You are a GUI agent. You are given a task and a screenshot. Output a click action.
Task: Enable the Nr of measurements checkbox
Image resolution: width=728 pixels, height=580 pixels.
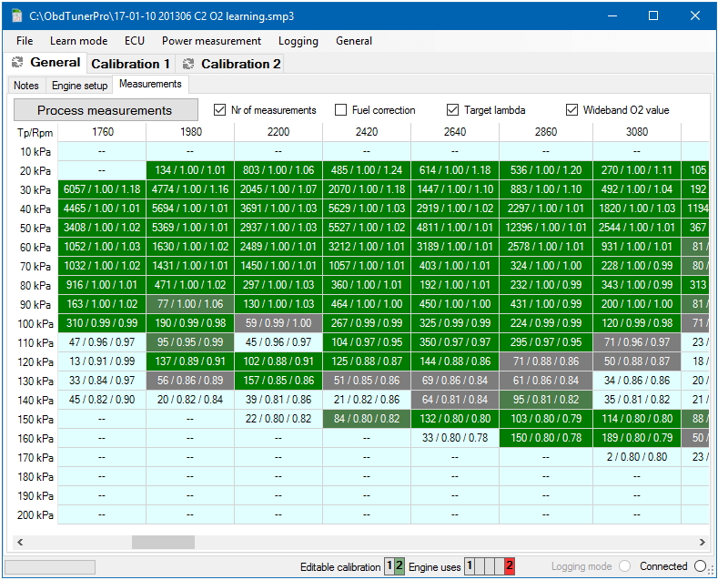coord(219,109)
